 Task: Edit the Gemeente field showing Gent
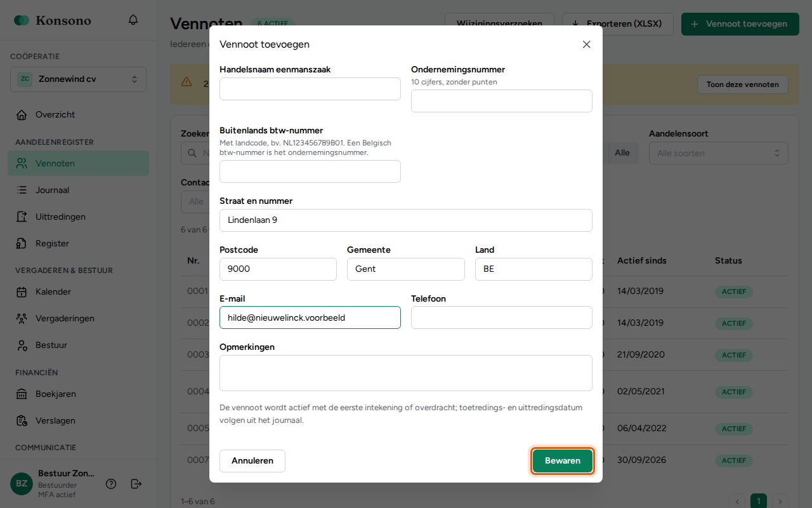[x=406, y=269]
